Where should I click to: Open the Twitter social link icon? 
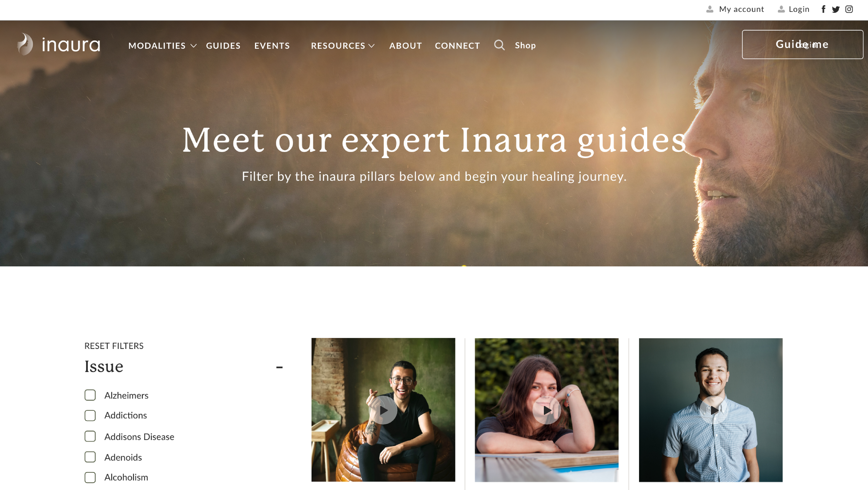coord(836,9)
